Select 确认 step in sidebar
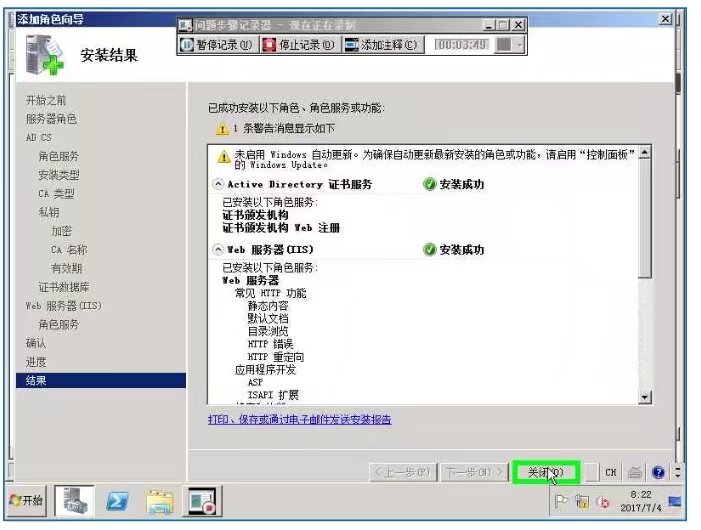 click(36, 343)
